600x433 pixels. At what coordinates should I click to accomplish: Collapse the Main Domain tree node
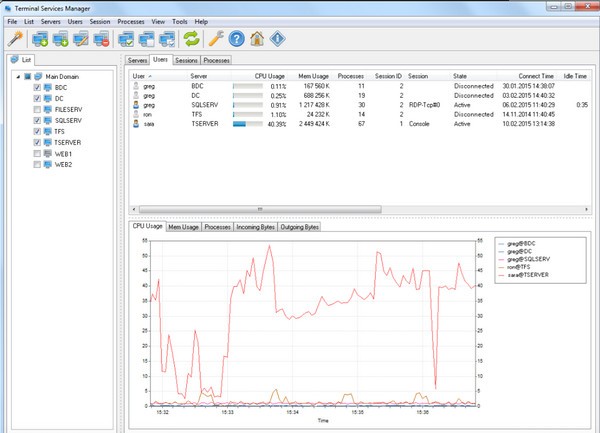(18, 77)
